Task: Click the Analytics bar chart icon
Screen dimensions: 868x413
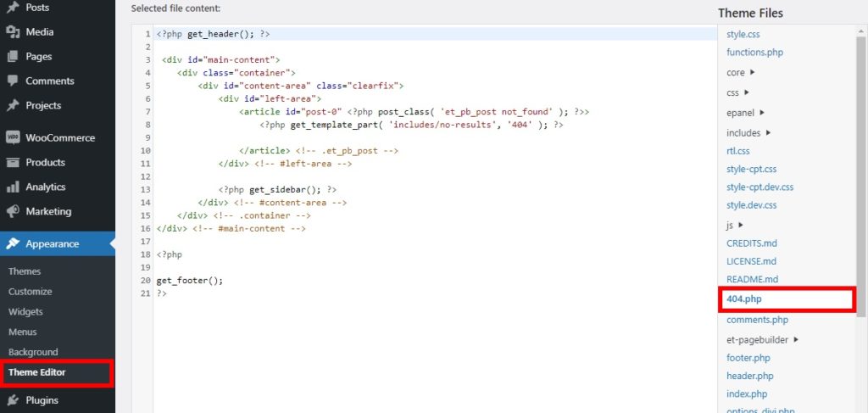Action: [x=13, y=187]
